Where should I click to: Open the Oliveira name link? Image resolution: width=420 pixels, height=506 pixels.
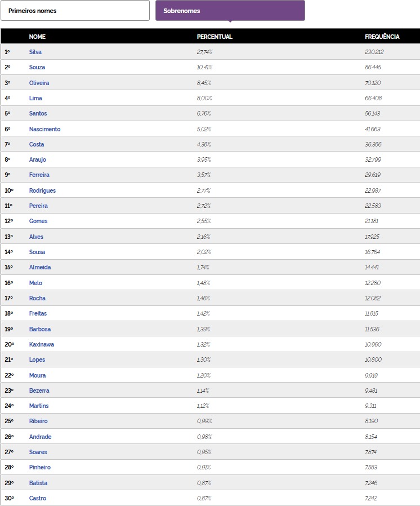[39, 83]
